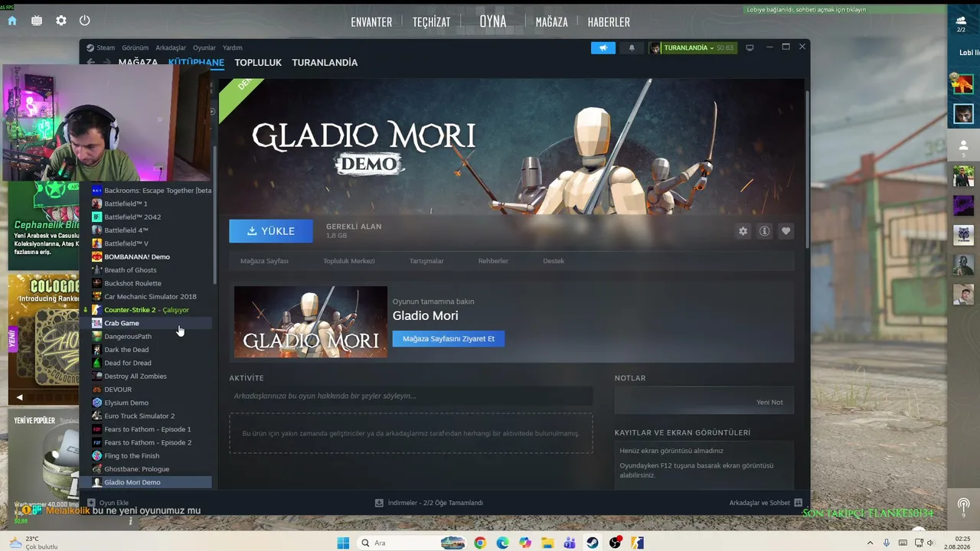The image size is (980, 551).
Task: Open the Yardım menu
Action: pyautogui.click(x=232, y=47)
